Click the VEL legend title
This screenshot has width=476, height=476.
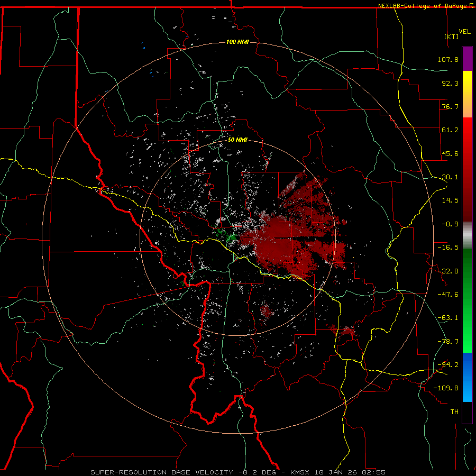pyautogui.click(x=464, y=32)
